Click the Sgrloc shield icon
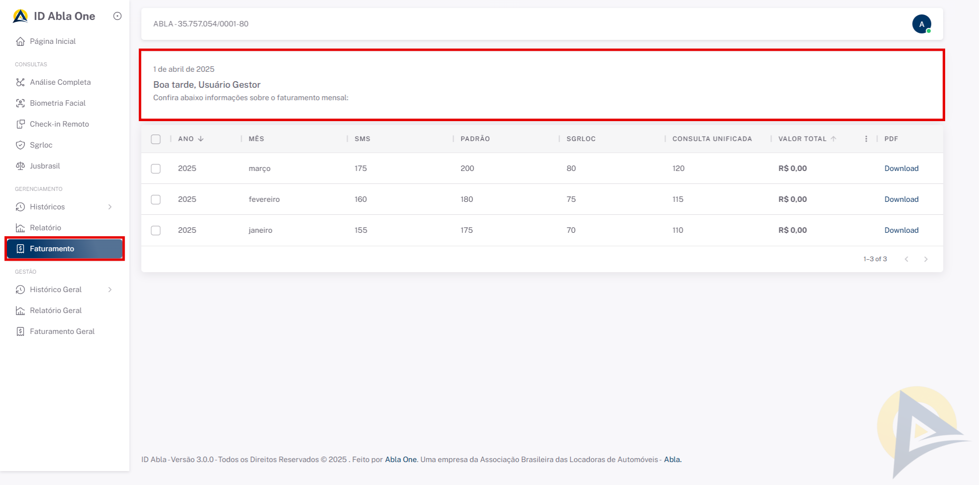 point(20,145)
